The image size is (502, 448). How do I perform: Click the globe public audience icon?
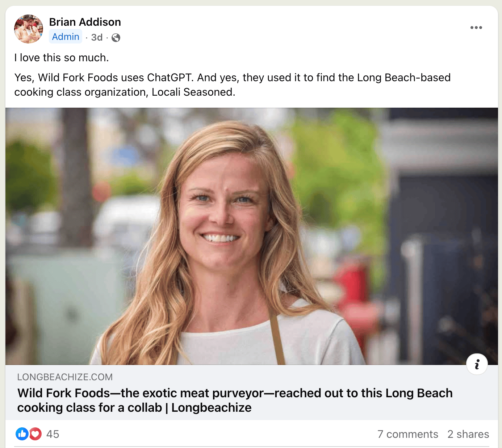pyautogui.click(x=116, y=38)
